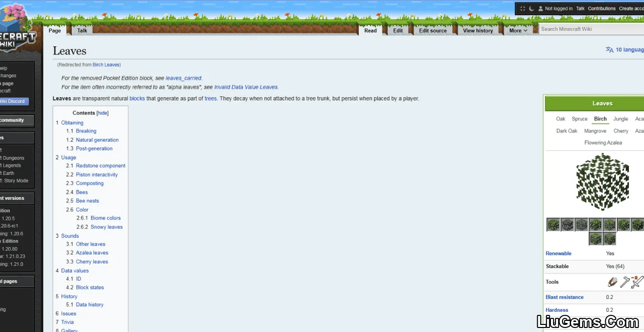Viewport: 644px width, 332px height.
Task: Jump to Data values in Contents
Action: (x=74, y=271)
